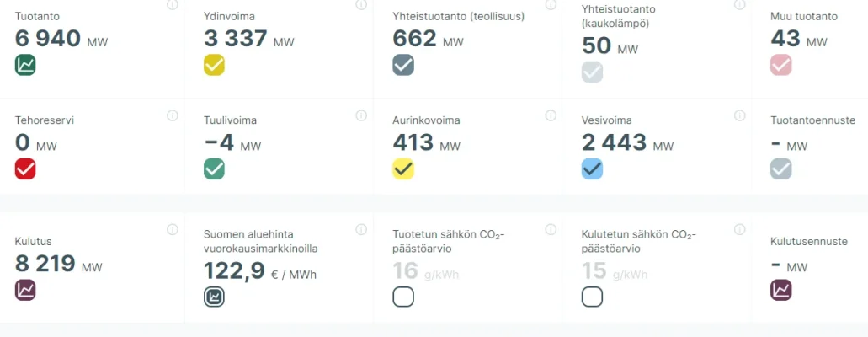Toggle the pink Muu tuotanto checkbox
This screenshot has width=868, height=337.
(781, 65)
